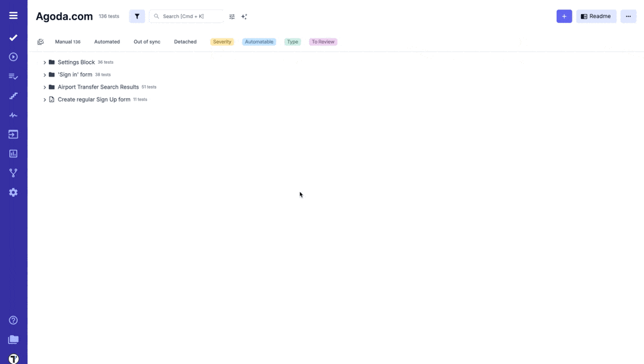Open project Settings gear icon

pyautogui.click(x=13, y=193)
